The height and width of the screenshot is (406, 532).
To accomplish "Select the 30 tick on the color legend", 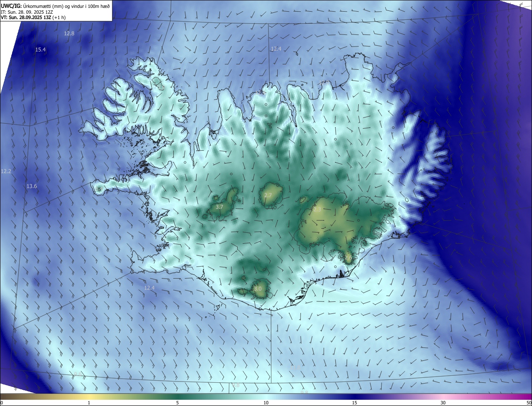I will 443,403.
